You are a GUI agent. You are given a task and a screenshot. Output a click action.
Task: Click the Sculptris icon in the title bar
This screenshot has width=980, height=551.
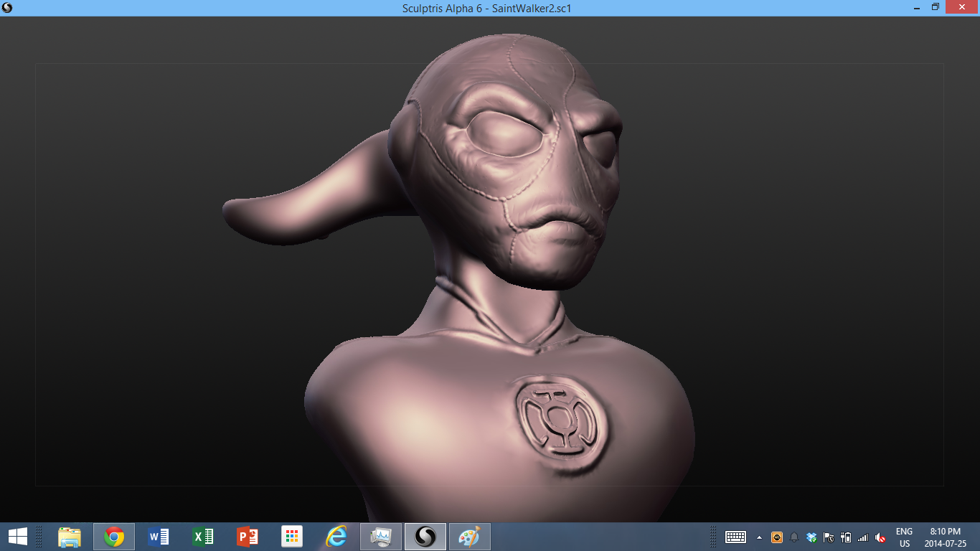pyautogui.click(x=7, y=8)
